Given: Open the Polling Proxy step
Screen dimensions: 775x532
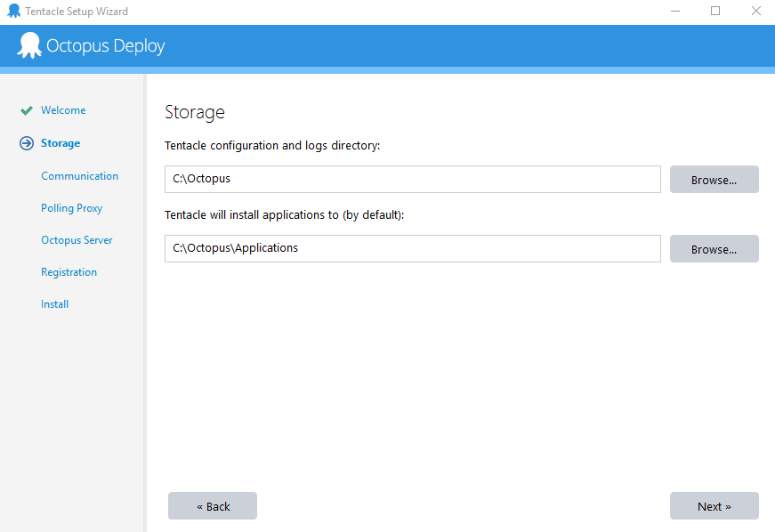Looking at the screenshot, I should click(72, 208).
